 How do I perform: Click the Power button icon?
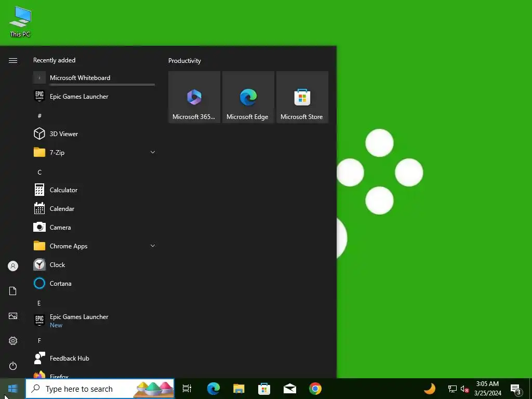coord(13,366)
